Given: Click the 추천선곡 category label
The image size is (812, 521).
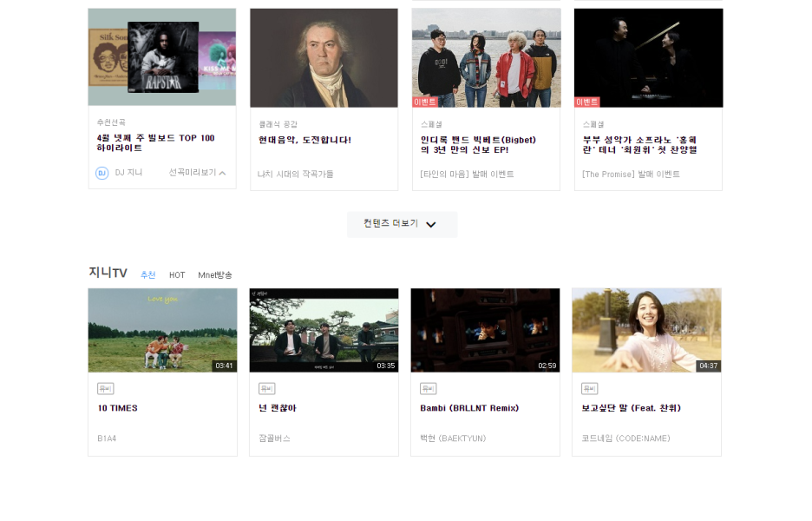Looking at the screenshot, I should 111,122.
